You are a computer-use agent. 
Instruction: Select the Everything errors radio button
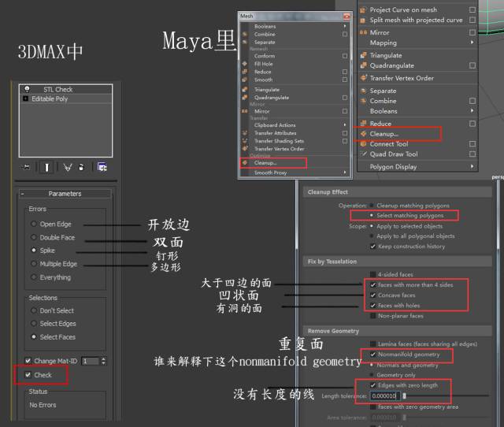click(x=33, y=277)
